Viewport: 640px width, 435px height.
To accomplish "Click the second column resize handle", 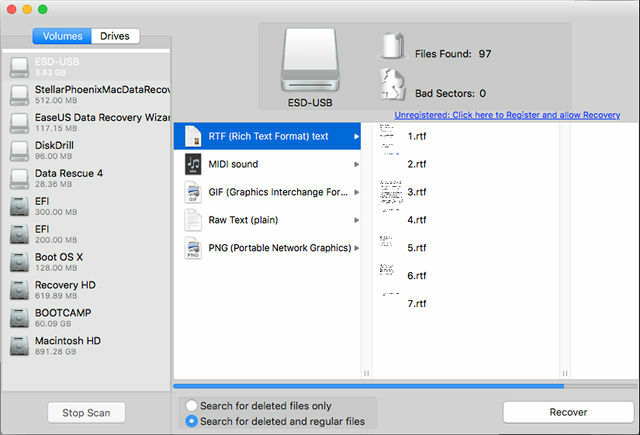I will pyautogui.click(x=565, y=373).
